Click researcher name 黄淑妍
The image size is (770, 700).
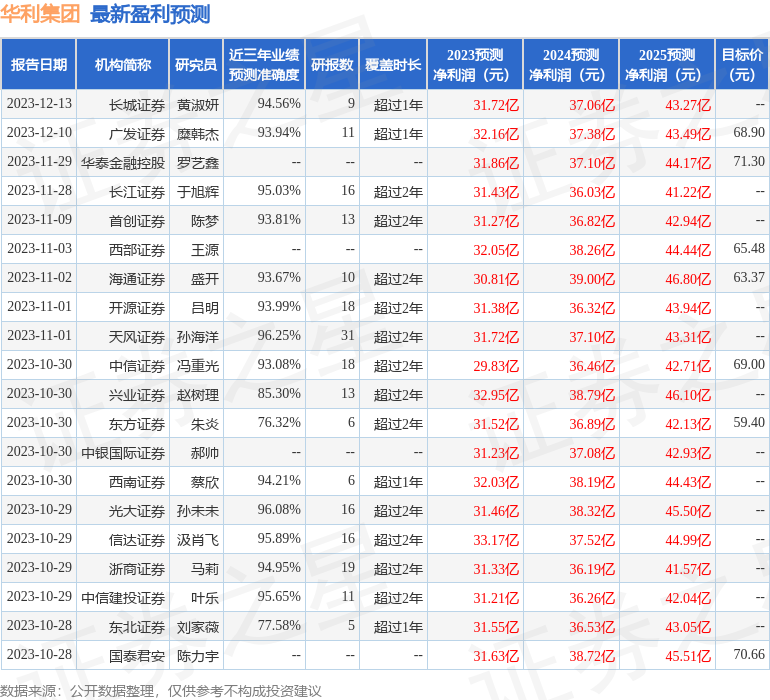pyautogui.click(x=198, y=105)
